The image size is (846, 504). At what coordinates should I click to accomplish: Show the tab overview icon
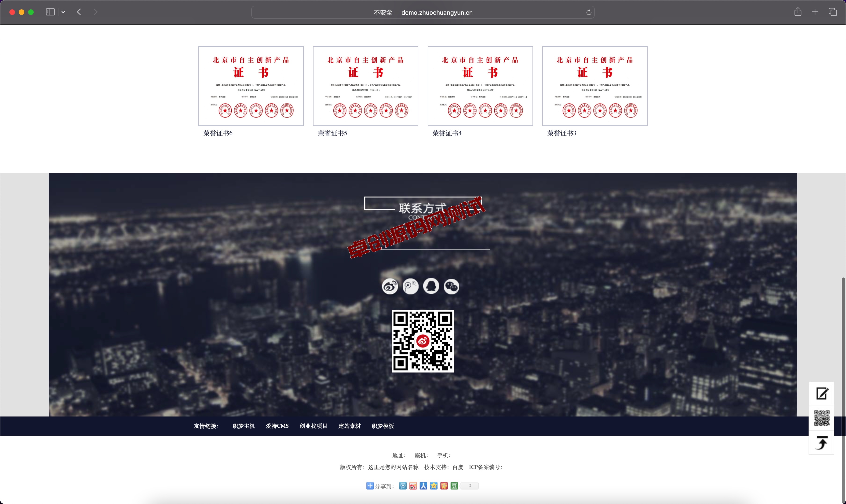[832, 12]
